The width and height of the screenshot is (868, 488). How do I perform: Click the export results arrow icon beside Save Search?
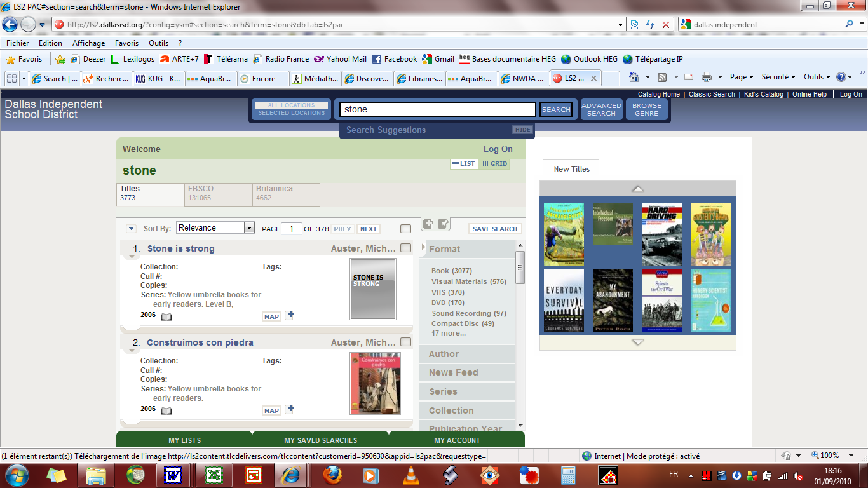(x=444, y=224)
